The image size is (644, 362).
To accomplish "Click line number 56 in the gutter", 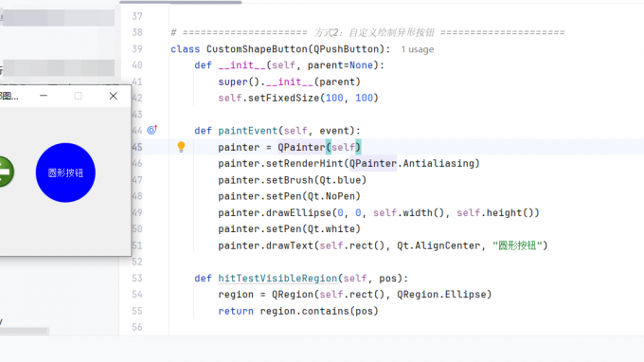I will (x=137, y=327).
